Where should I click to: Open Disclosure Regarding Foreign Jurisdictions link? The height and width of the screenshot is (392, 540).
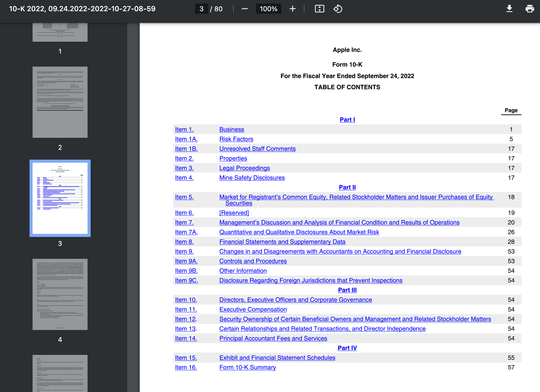click(x=311, y=280)
